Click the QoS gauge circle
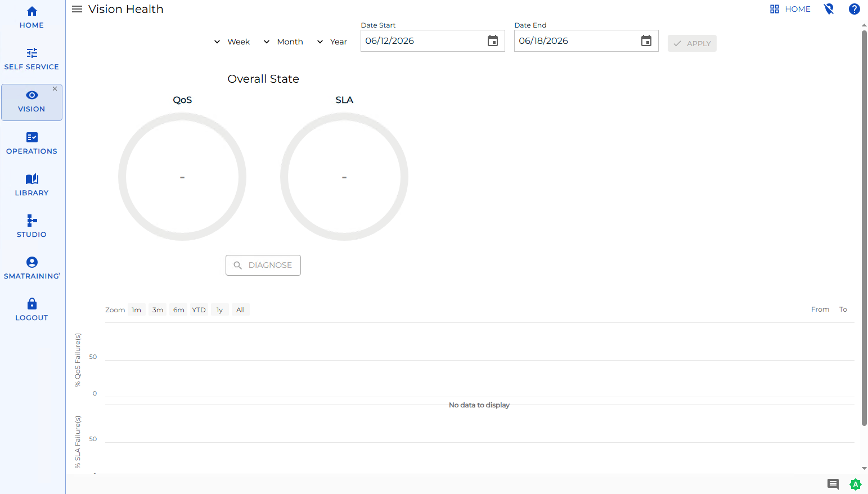The width and height of the screenshot is (868, 494). pos(182,177)
